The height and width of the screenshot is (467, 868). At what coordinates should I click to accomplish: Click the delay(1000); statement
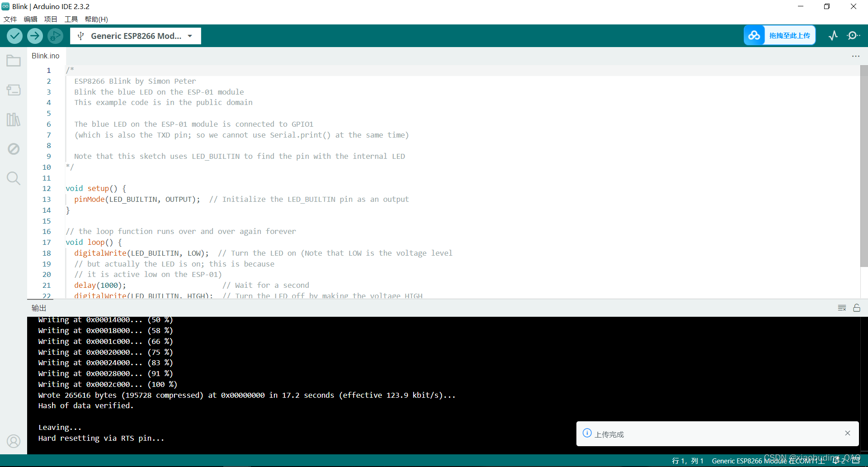(100, 286)
